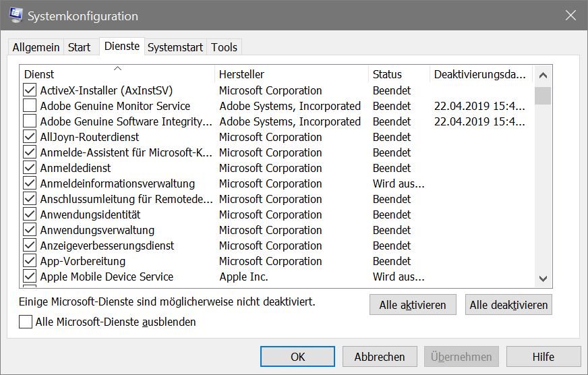This screenshot has height=375, width=588.
Task: Sort by the Deaktivierungsdatum column header
Action: pos(481,74)
